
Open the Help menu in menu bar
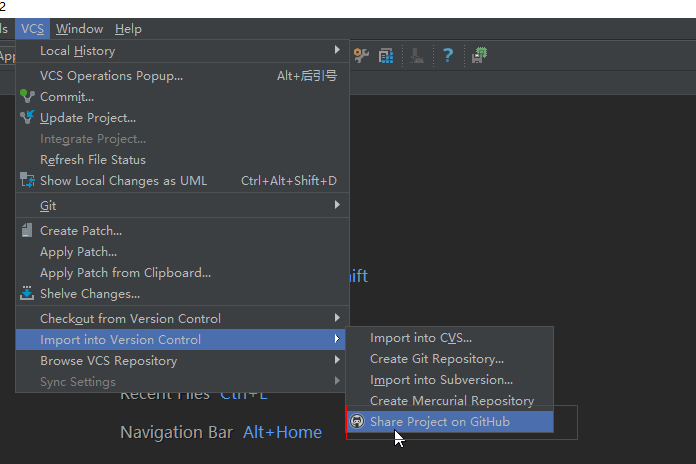pos(128,29)
